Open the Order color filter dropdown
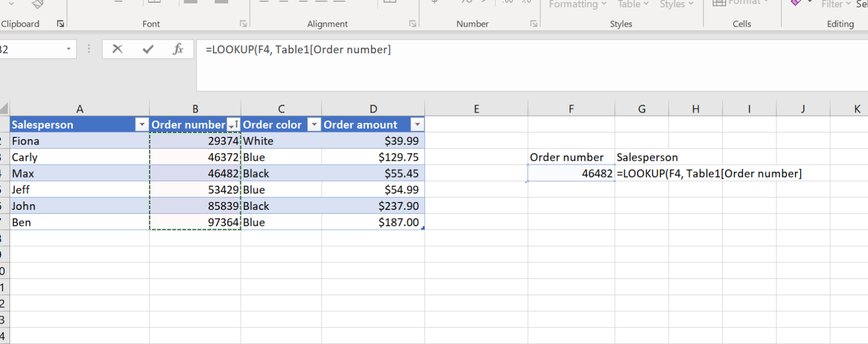868x344 pixels. (x=314, y=124)
